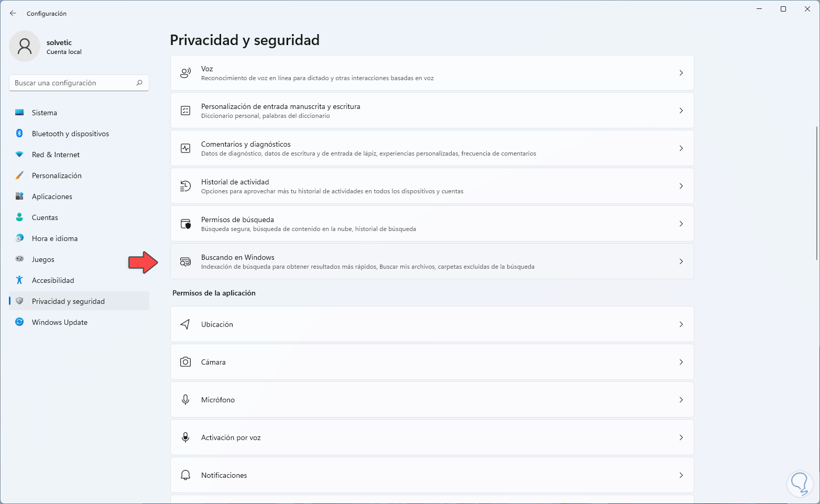Click the Notificaciones bell icon

point(185,475)
